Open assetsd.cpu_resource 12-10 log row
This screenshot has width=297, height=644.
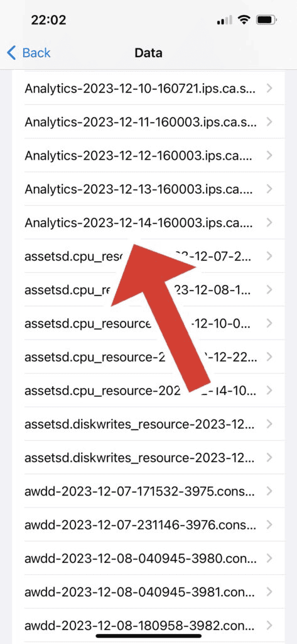(x=148, y=324)
